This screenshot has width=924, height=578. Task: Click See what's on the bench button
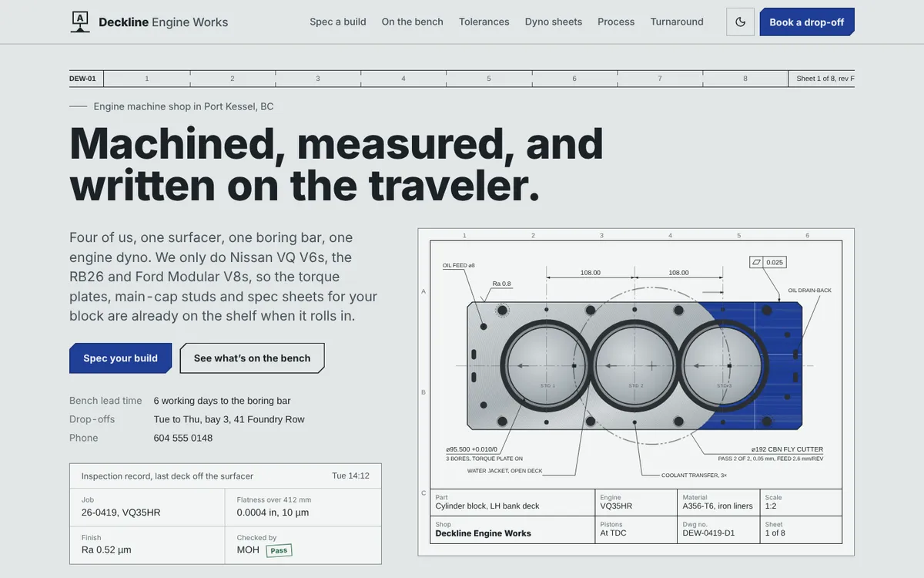click(252, 358)
